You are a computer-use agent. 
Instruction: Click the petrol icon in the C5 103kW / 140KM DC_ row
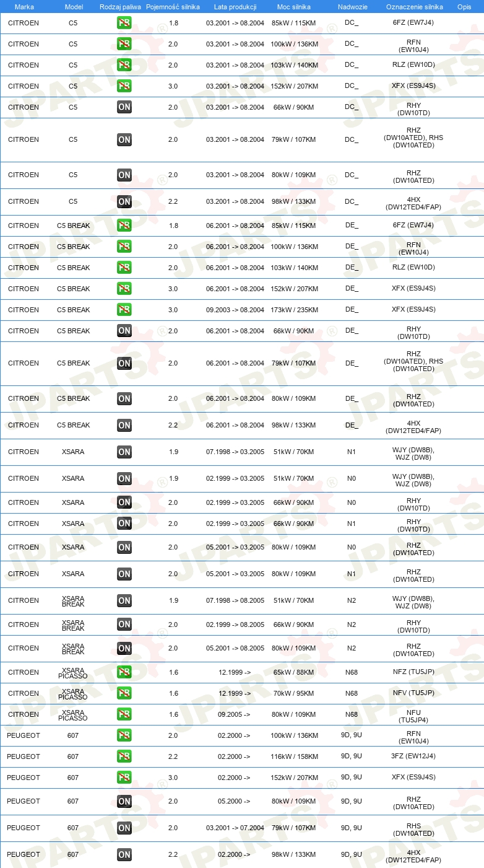coord(124,65)
